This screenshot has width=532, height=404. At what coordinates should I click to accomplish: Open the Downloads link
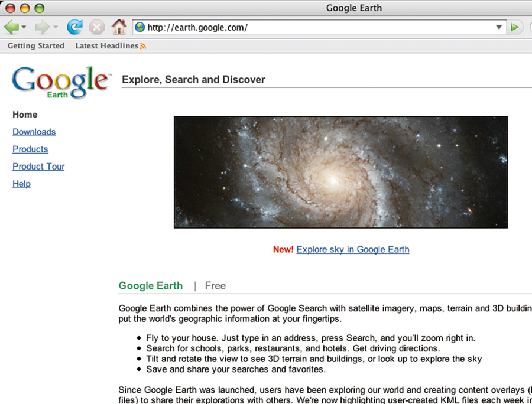coord(34,132)
